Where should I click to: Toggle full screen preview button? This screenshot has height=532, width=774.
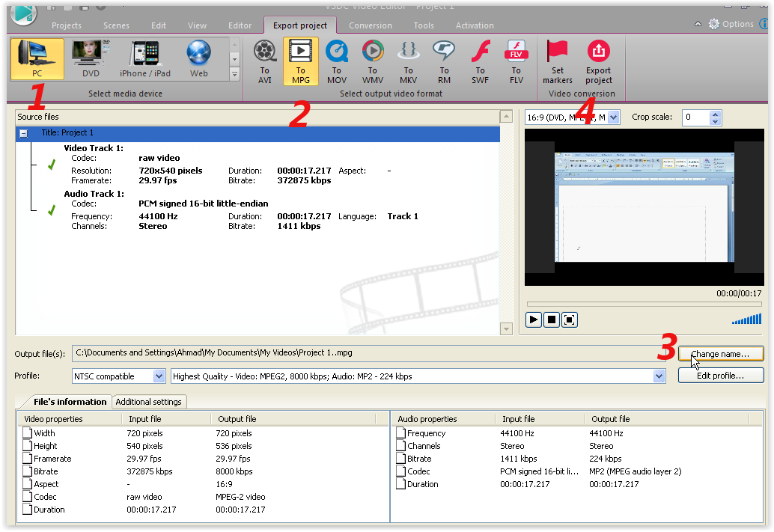click(x=569, y=319)
